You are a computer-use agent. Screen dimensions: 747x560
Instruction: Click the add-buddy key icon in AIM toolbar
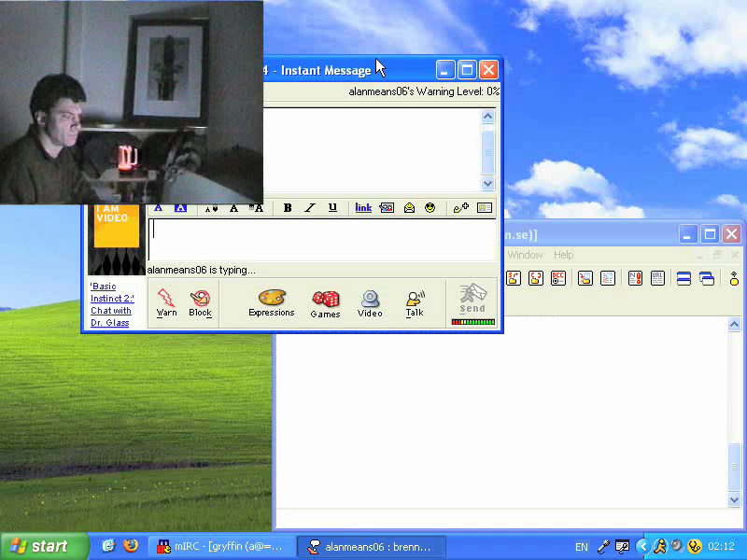460,207
